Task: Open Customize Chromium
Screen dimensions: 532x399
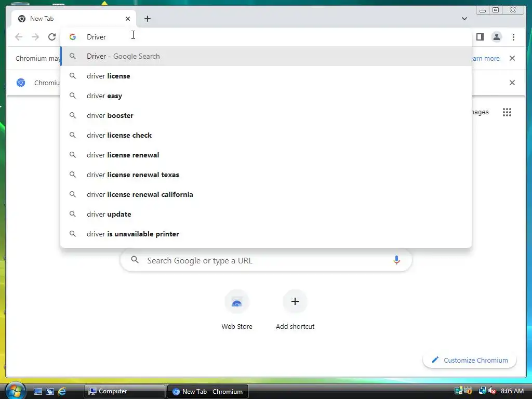Action: click(470, 360)
